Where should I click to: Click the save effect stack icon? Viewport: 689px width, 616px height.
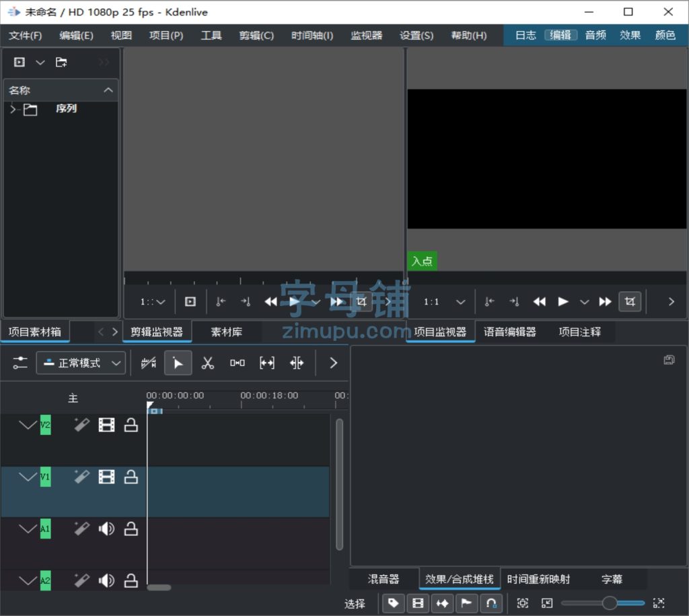(x=669, y=360)
